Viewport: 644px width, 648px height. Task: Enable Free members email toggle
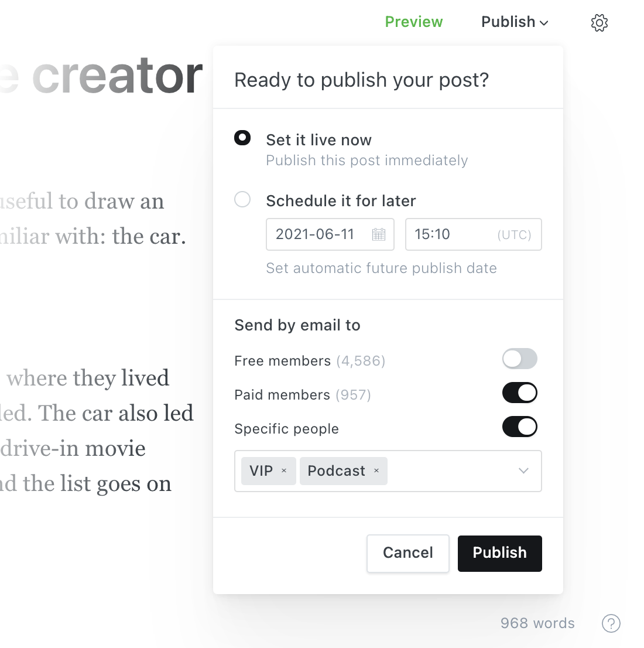pyautogui.click(x=520, y=359)
